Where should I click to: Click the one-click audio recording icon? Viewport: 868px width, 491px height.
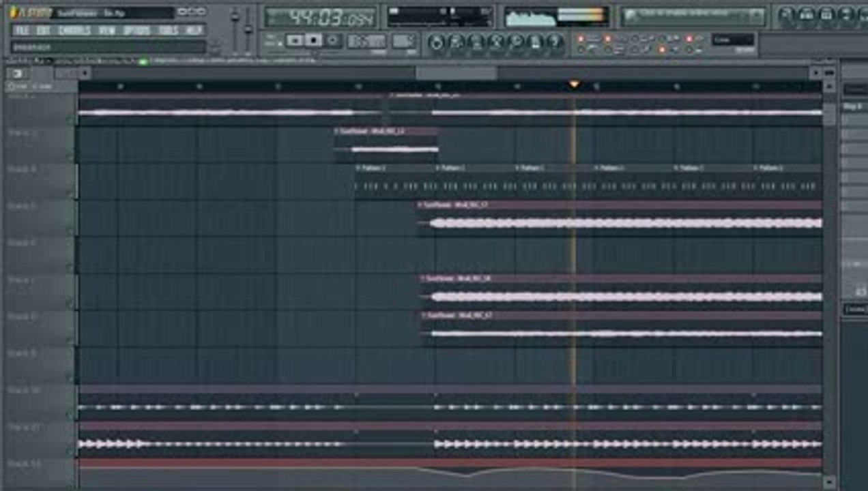517,43
